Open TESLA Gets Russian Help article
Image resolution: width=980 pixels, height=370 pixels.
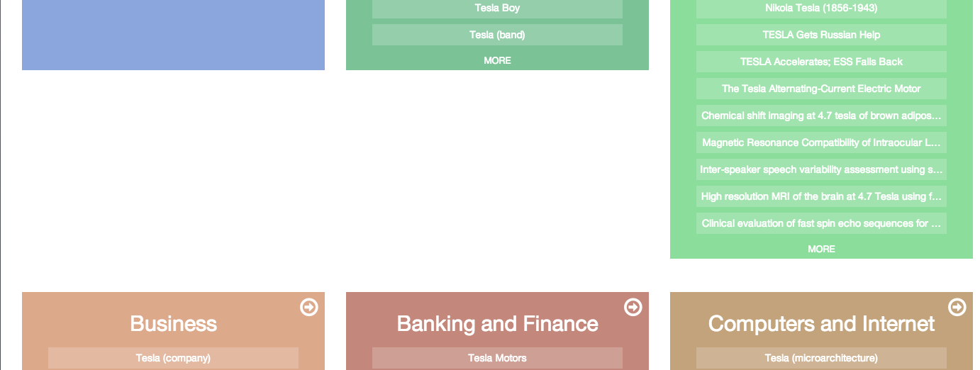coord(821,35)
